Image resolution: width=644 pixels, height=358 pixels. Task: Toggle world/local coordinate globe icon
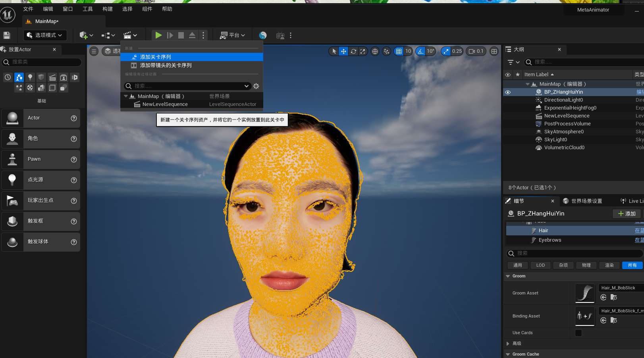[375, 51]
